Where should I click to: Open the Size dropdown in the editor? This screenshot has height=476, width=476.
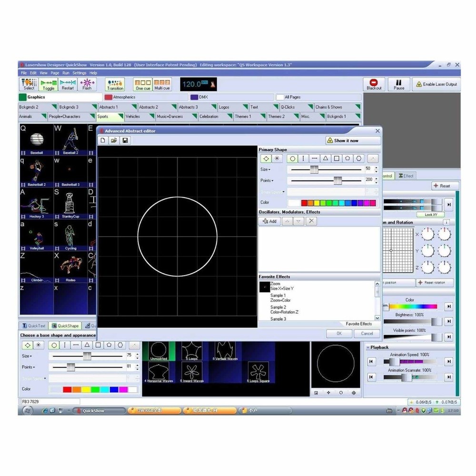[268, 169]
